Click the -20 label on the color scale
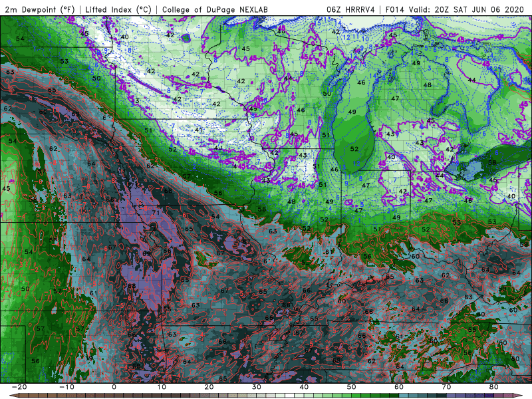Screen dimensions: 532x399 tap(19, 387)
